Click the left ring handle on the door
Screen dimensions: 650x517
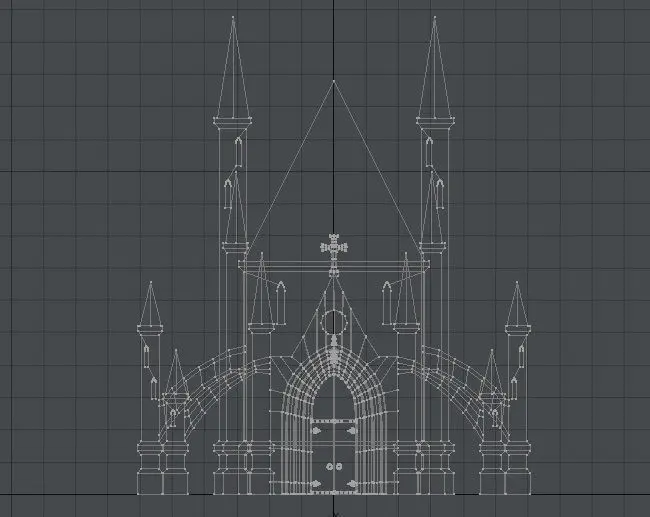click(330, 466)
